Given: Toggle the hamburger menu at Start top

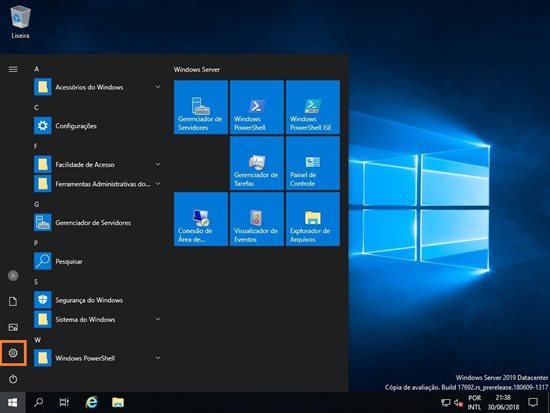Looking at the screenshot, I should [13, 69].
